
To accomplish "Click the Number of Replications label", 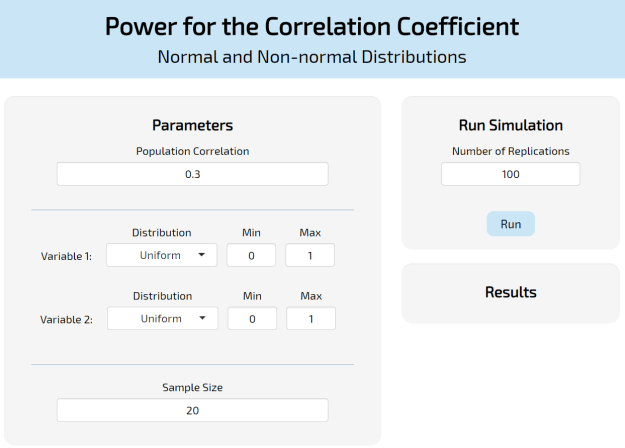I will coord(510,151).
